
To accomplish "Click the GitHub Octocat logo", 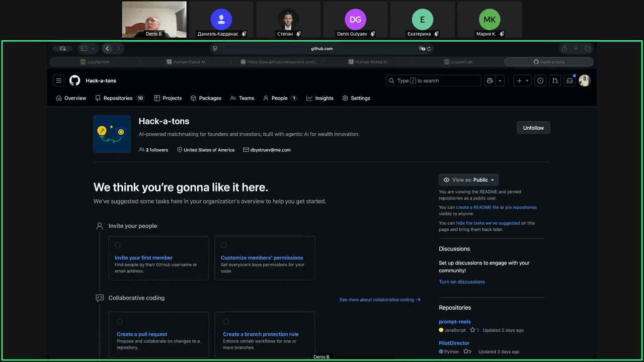I will pos(74,80).
